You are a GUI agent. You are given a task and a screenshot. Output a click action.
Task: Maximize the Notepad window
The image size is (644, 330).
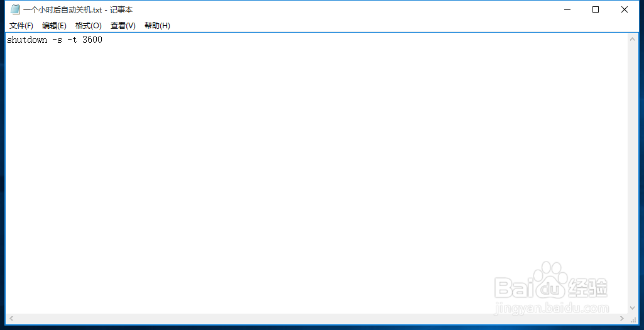[596, 9]
